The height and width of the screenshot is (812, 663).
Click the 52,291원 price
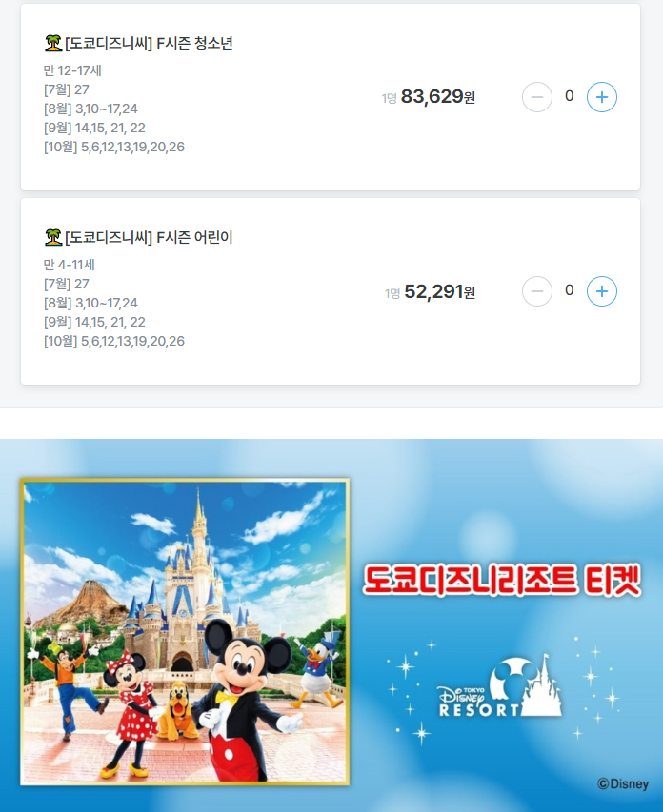(439, 291)
